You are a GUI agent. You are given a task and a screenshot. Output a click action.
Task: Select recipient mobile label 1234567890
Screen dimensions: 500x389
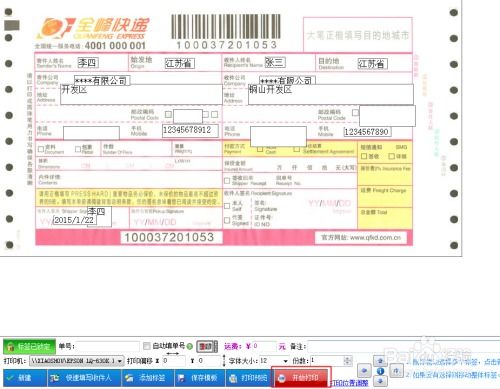[x=367, y=132]
